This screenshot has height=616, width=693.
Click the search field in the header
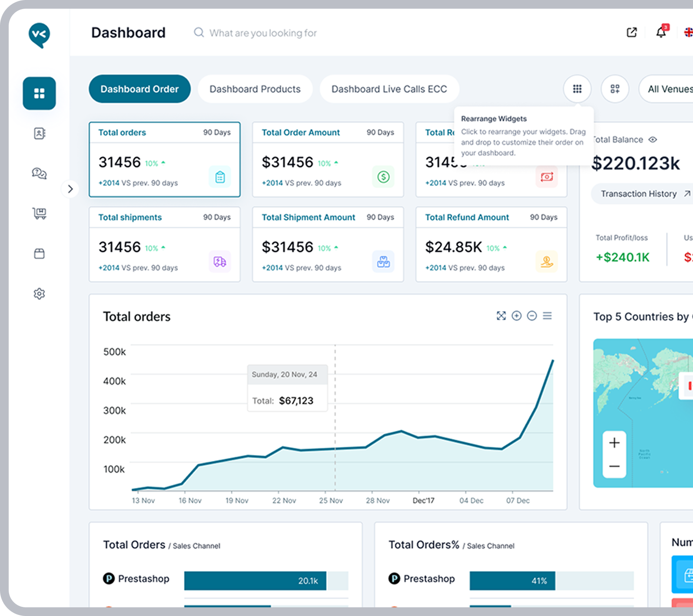263,33
